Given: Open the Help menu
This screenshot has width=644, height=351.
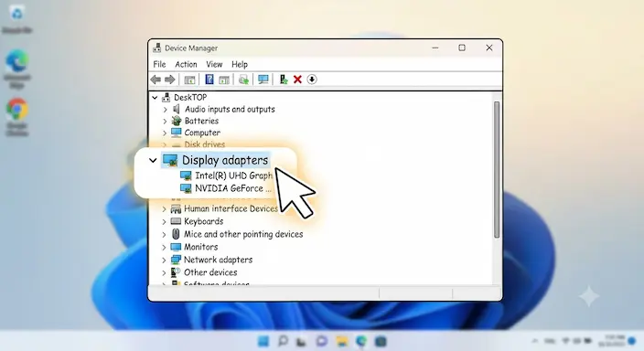Looking at the screenshot, I should tap(240, 64).
